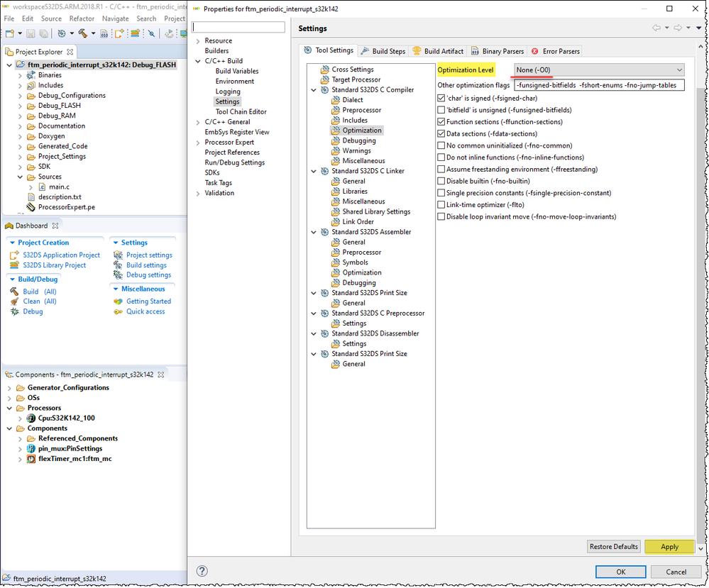Click Cancel button in Properties dialog
Image resolution: width=709 pixels, height=588 pixels.
click(676, 572)
